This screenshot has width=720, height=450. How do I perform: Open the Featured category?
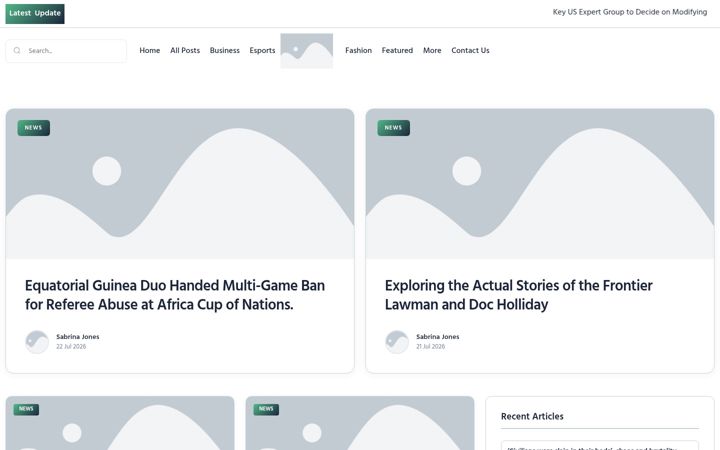click(x=397, y=51)
